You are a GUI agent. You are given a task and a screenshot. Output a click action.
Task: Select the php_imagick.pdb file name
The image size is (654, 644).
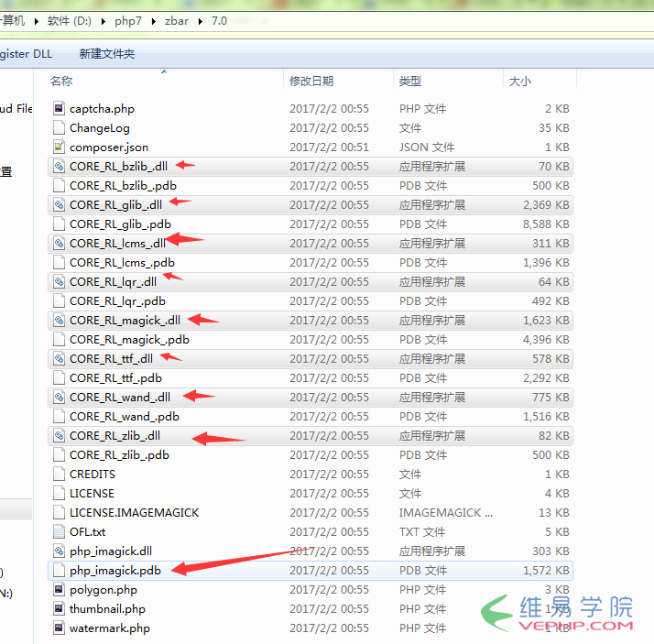115,571
